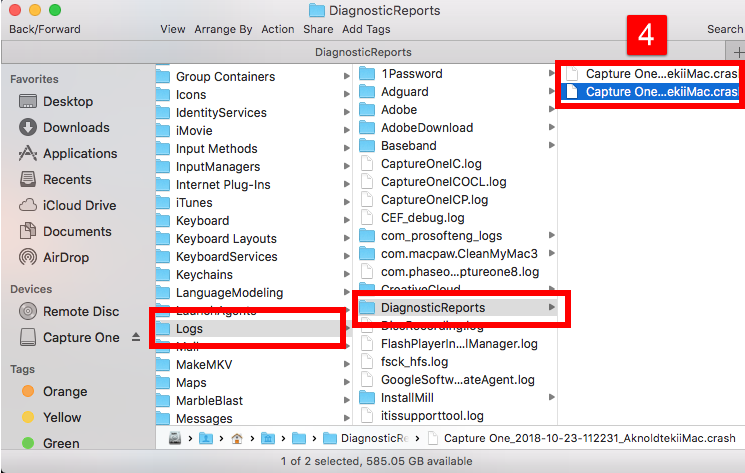
Task: Select Recents in the sidebar
Action: [27, 179]
